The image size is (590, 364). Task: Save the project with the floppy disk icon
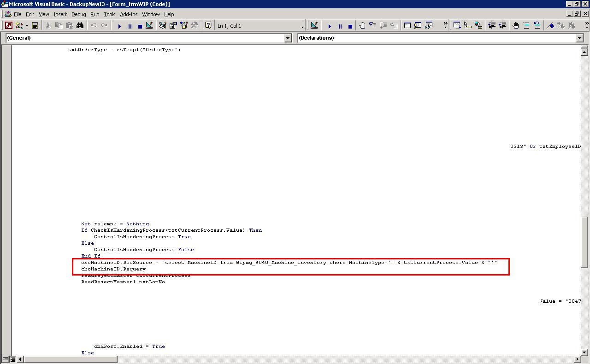click(35, 26)
